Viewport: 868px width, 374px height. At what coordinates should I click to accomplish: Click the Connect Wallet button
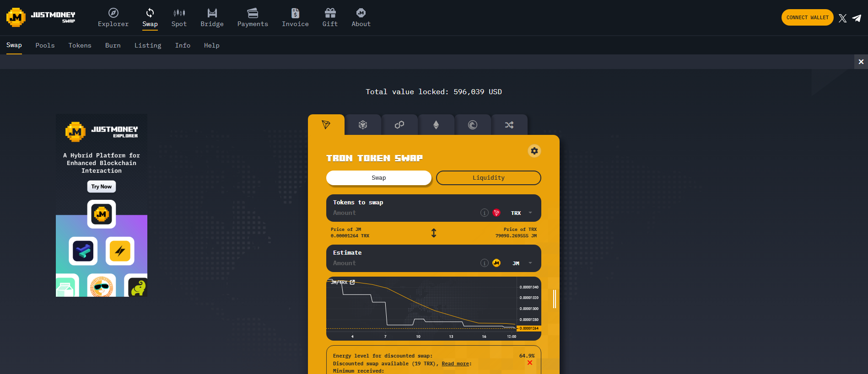tap(807, 17)
